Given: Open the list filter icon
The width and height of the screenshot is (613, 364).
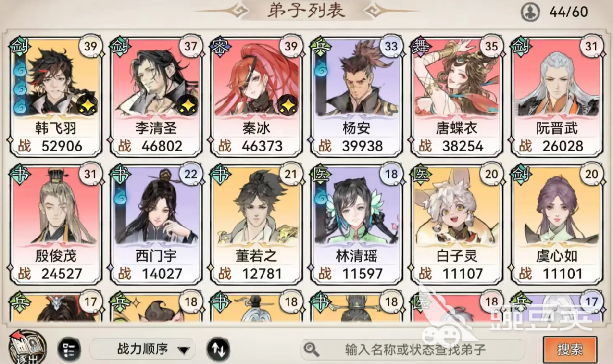Looking at the screenshot, I should [x=69, y=349].
